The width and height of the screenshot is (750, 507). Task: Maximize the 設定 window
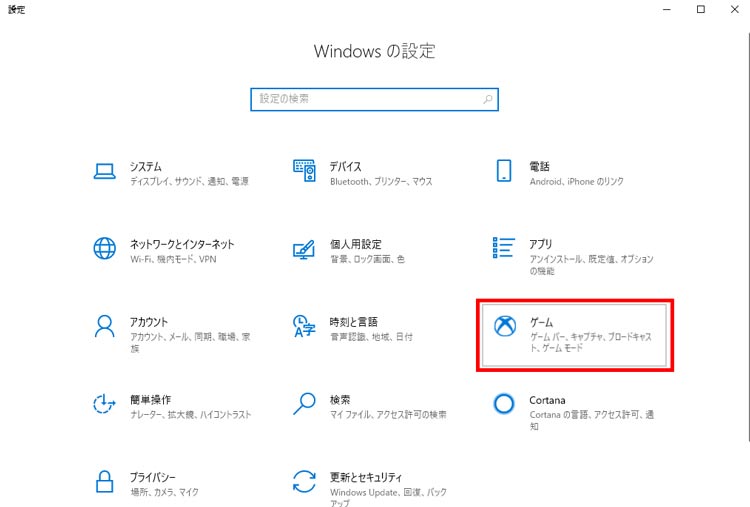click(701, 9)
